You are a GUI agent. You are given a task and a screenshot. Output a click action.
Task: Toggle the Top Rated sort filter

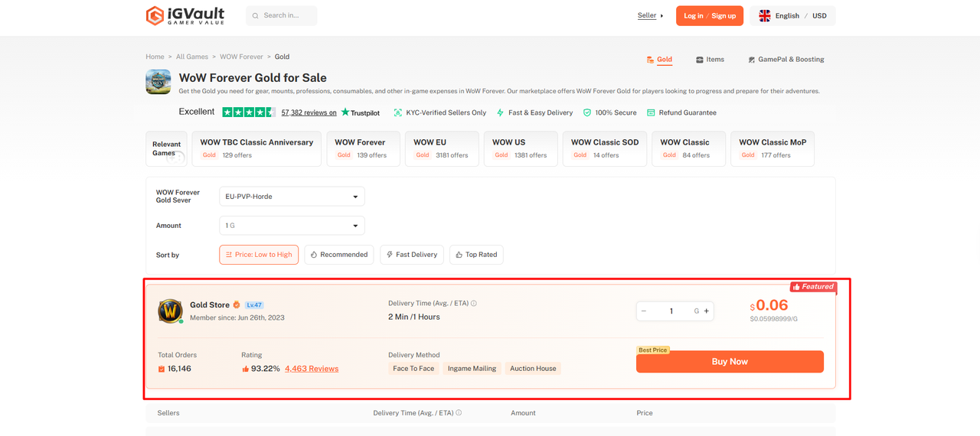[x=476, y=255]
